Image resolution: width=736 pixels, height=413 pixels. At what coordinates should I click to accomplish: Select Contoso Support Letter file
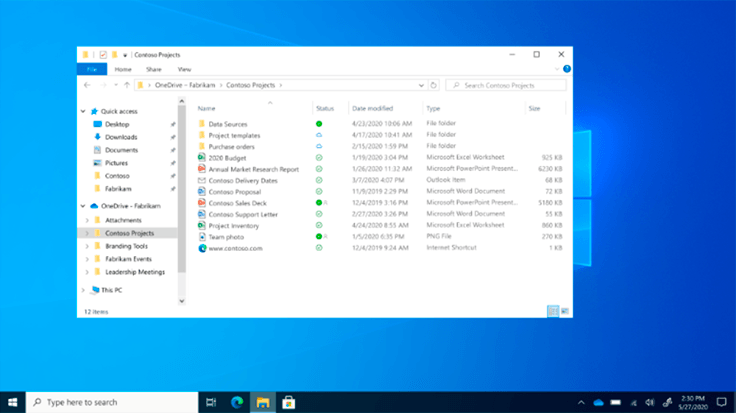point(243,214)
